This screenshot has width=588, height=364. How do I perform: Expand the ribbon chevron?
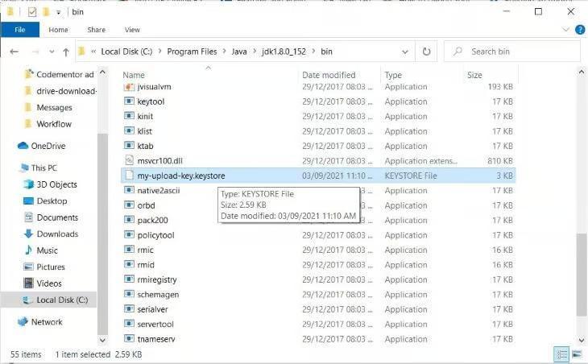tap(566, 30)
